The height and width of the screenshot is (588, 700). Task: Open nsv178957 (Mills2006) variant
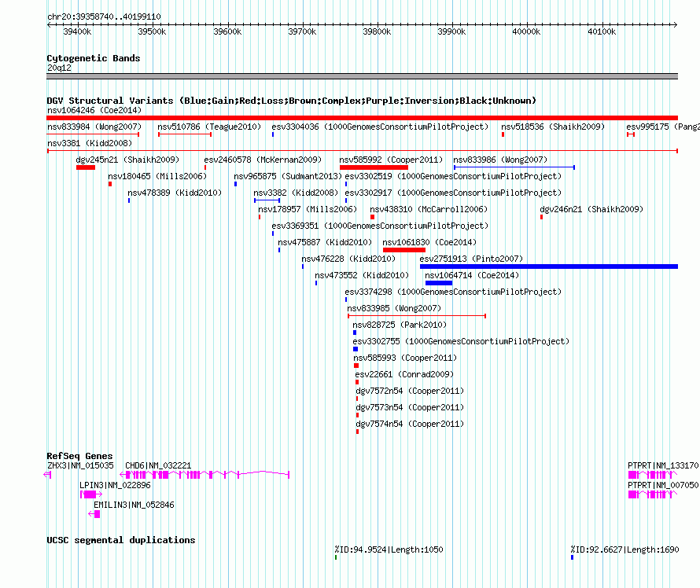coord(308,209)
